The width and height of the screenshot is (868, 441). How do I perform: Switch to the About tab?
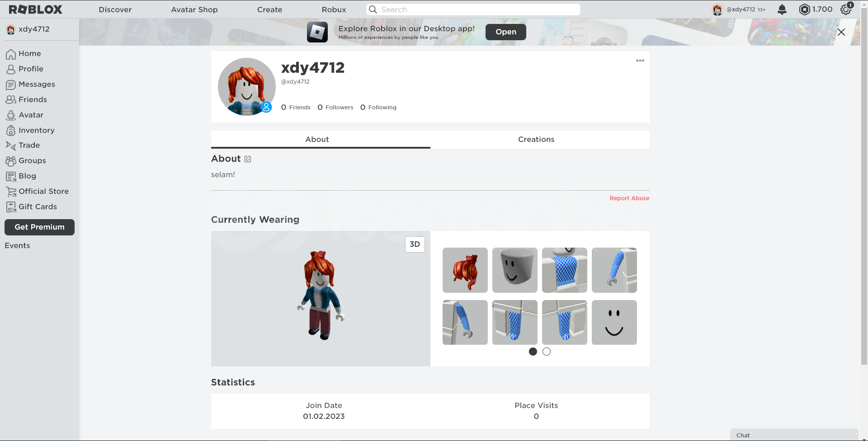321,139
